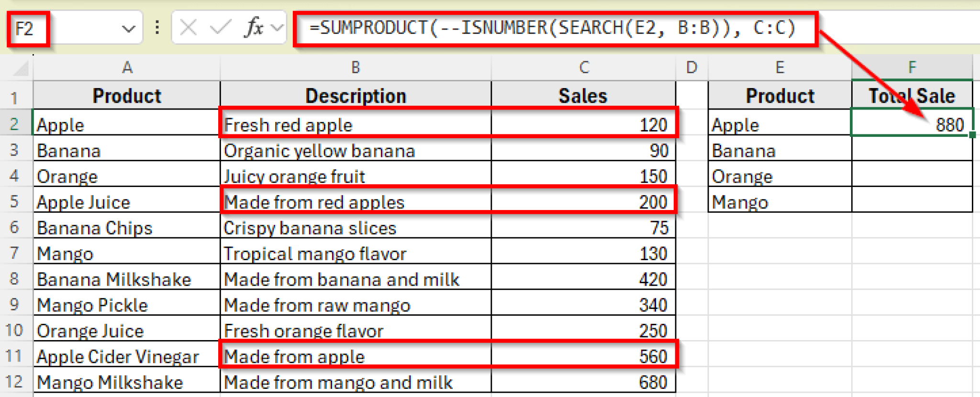Select the Apple Cider Vinegar cell
The image size is (980, 397).
pos(118,356)
